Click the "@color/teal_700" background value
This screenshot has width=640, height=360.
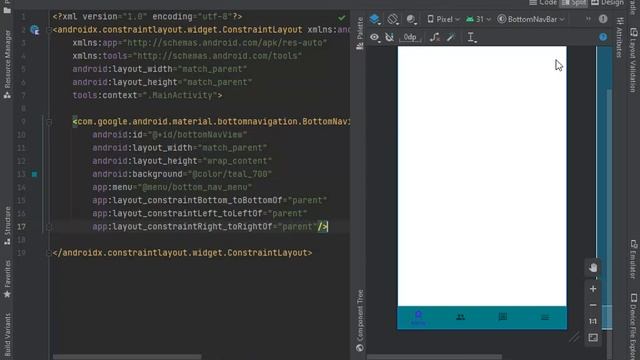pyautogui.click(x=230, y=174)
